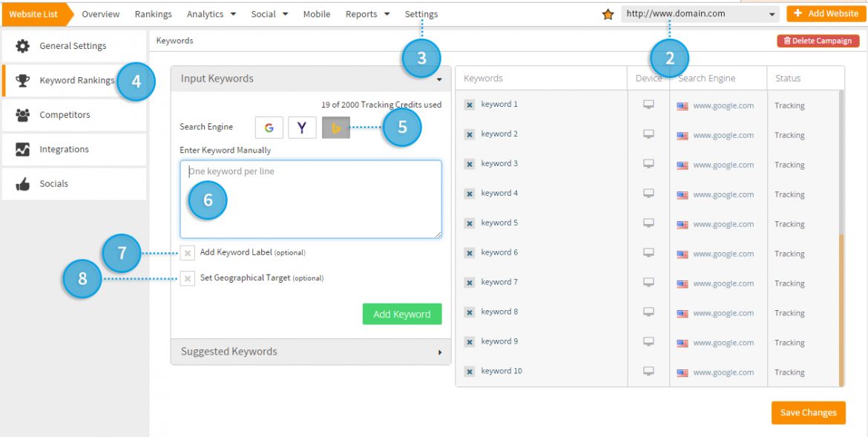Click the Save Changes button
Viewport: 868px width, 437px height.
click(x=809, y=413)
